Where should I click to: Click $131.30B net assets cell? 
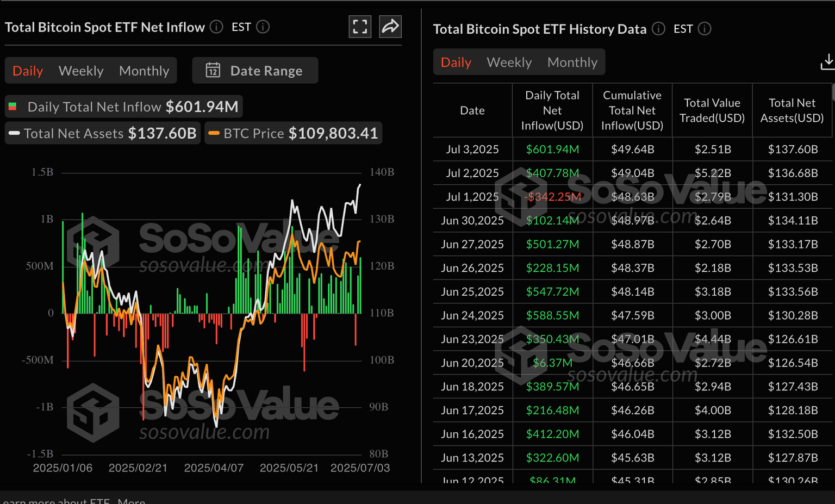793,197
